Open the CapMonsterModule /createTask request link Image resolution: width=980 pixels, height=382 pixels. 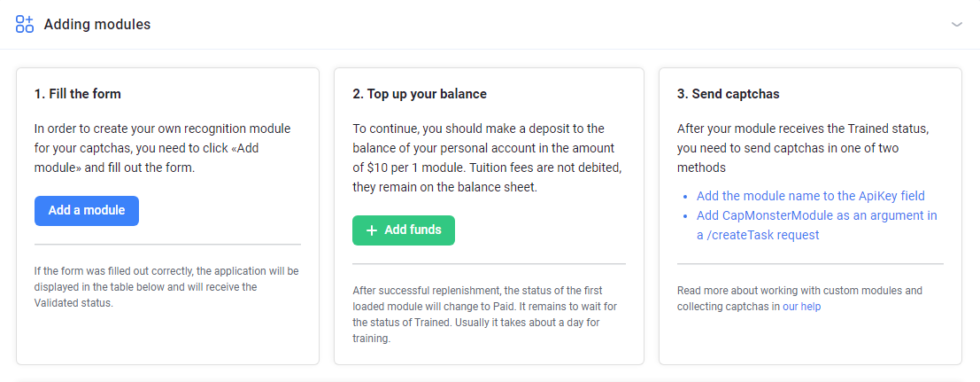[x=817, y=225]
